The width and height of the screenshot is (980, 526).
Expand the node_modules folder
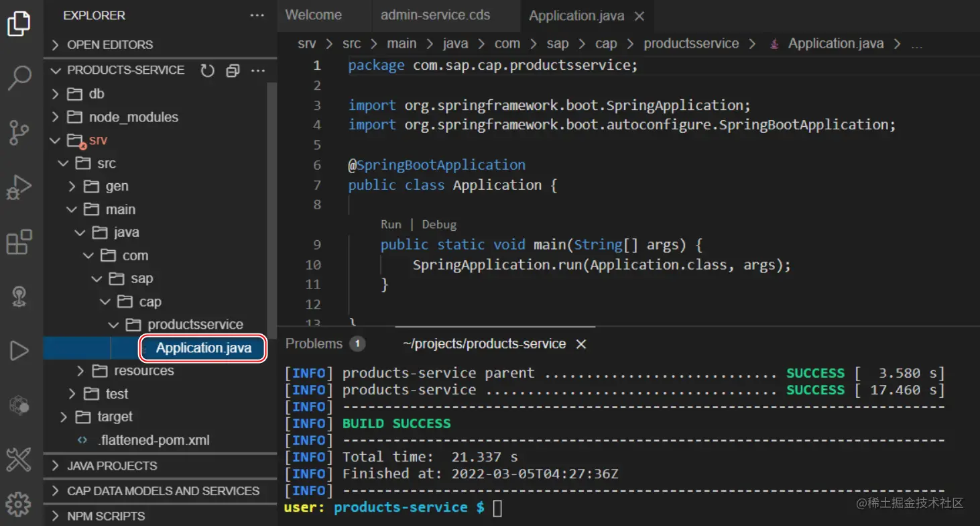click(55, 117)
